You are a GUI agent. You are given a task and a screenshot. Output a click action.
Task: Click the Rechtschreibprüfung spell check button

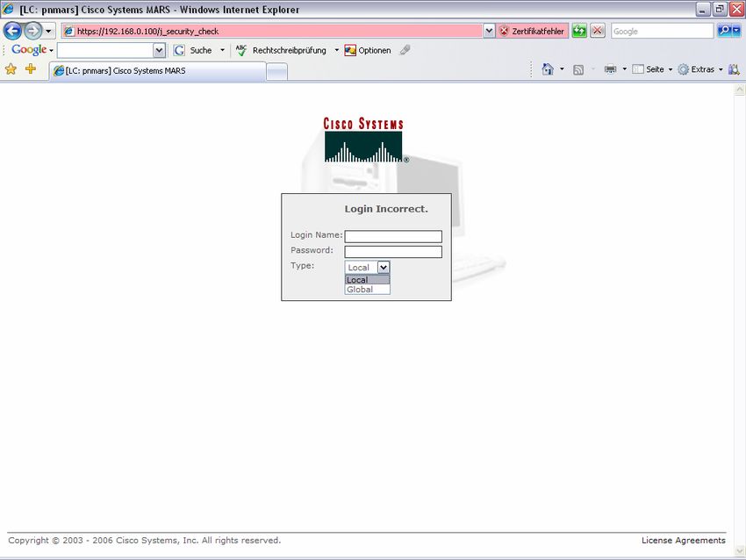pyautogui.click(x=281, y=50)
